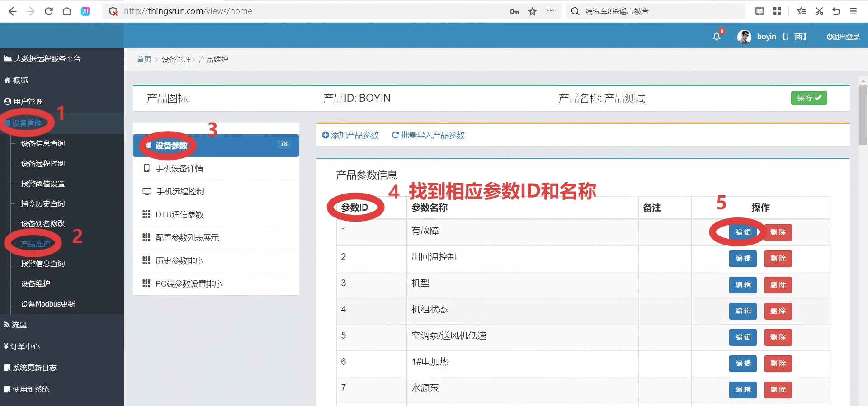This screenshot has width=868, height=406.
Task: Click the boyin user avatar
Action: click(x=744, y=37)
